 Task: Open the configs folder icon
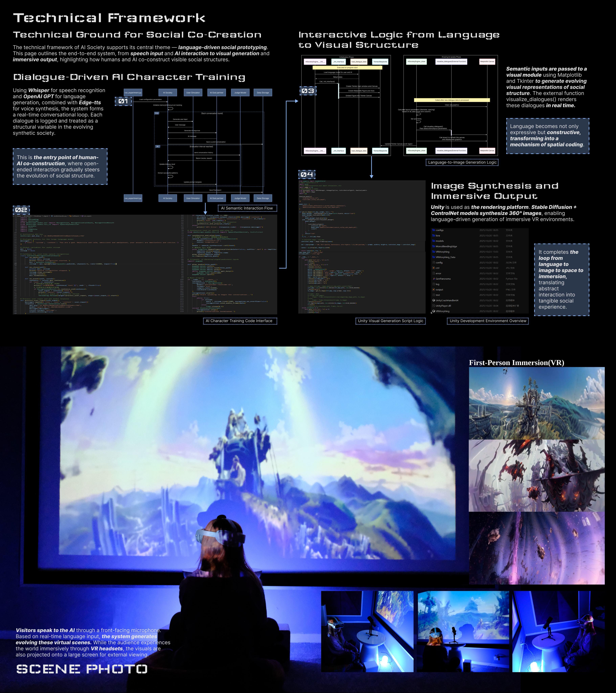[434, 230]
